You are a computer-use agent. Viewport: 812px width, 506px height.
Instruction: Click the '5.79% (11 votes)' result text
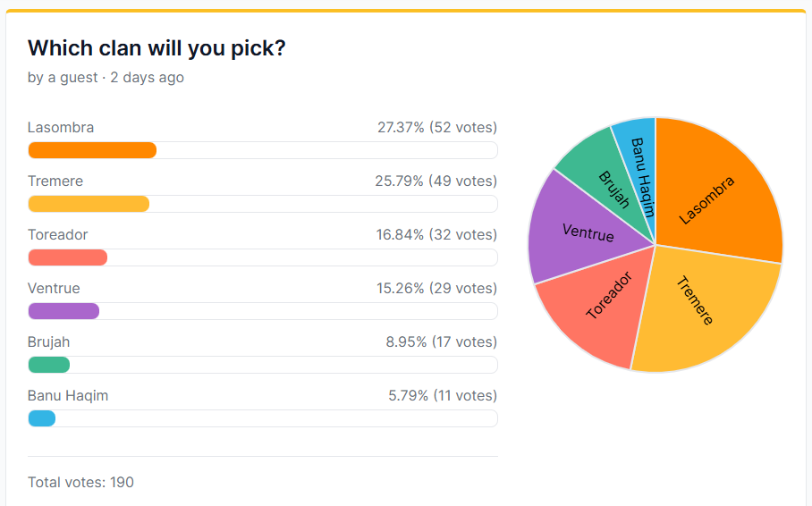(442, 396)
